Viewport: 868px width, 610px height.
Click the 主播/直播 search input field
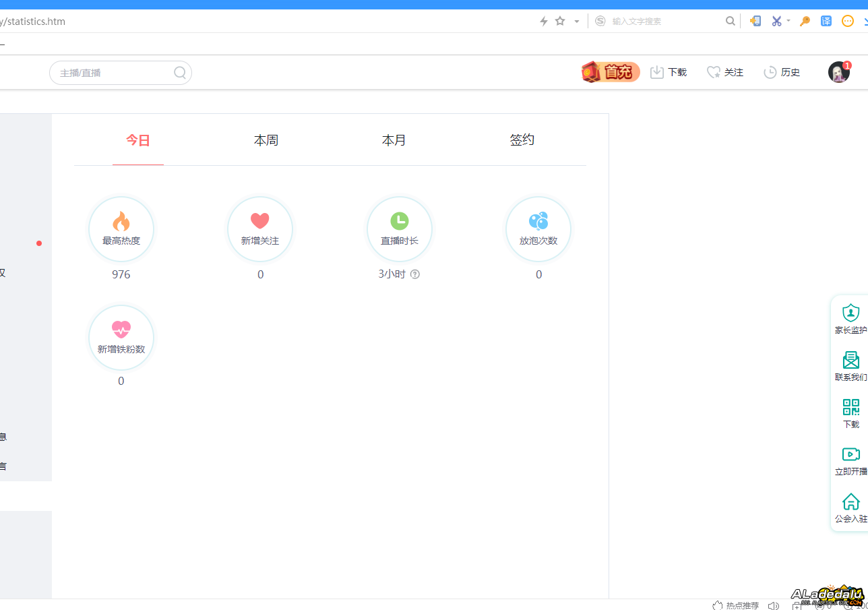coord(113,73)
